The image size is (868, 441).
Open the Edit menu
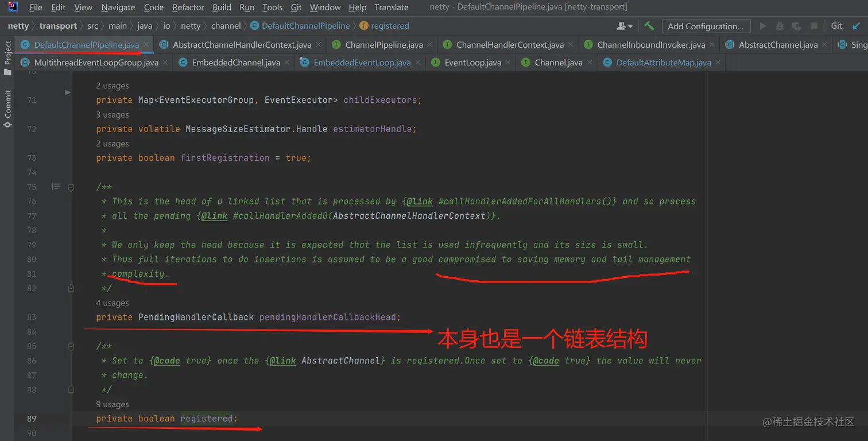[58, 7]
